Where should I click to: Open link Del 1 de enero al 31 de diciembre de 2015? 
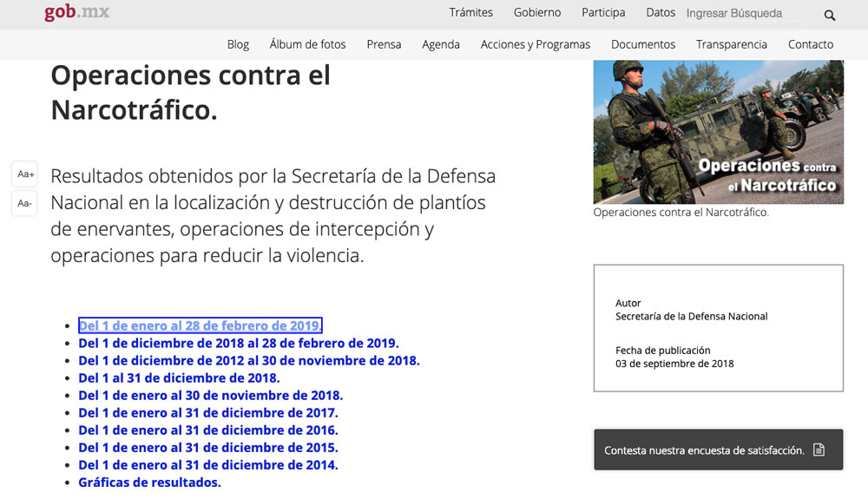(x=208, y=448)
